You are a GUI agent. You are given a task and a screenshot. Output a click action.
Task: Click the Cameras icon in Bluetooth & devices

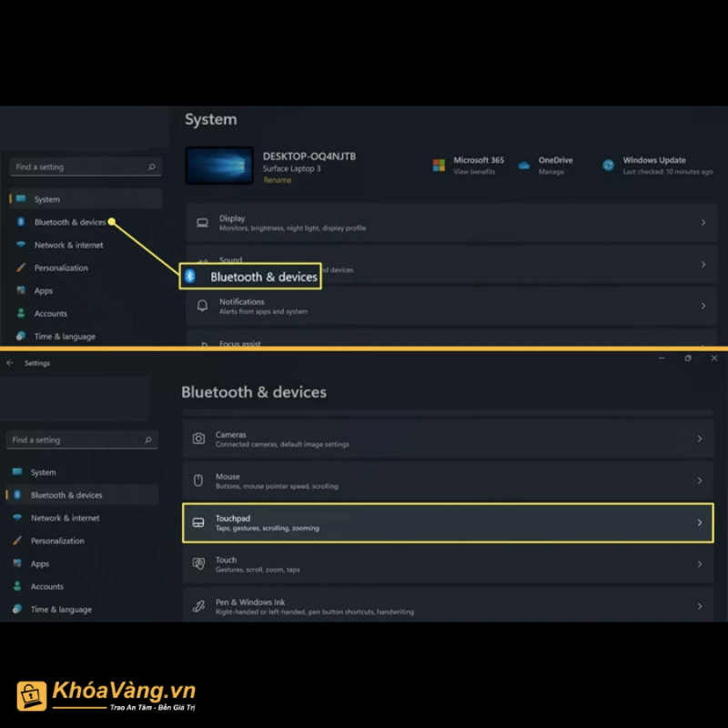pos(198,439)
